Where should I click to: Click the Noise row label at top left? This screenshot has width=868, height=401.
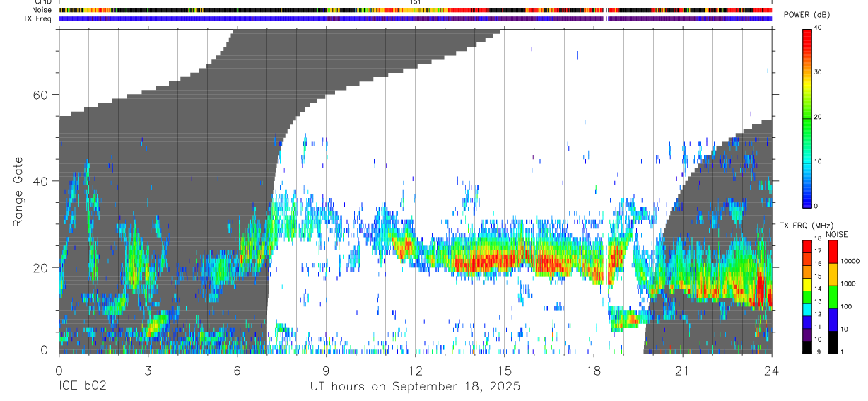click(43, 11)
